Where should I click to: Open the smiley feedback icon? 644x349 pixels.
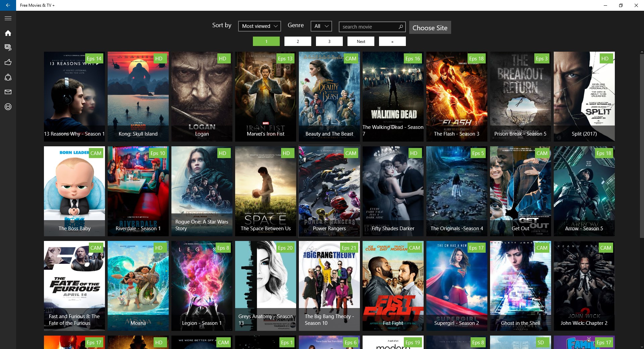[x=7, y=107]
